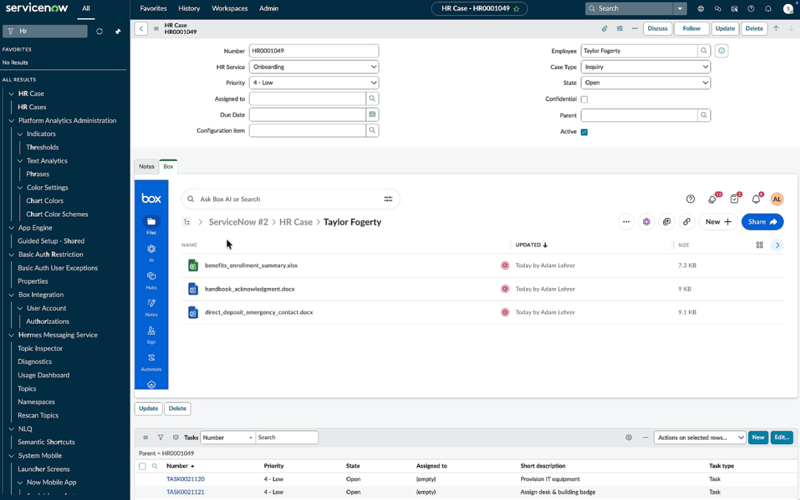
Task: Check the select-all checkbox in Tasks list
Action: (142, 466)
